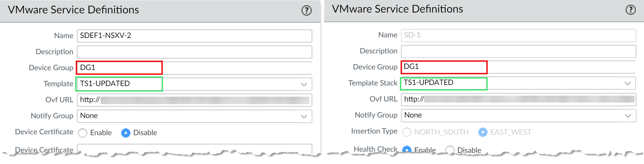Click Ovf URL field in left dialog
The image size is (644, 164).
(x=194, y=100)
